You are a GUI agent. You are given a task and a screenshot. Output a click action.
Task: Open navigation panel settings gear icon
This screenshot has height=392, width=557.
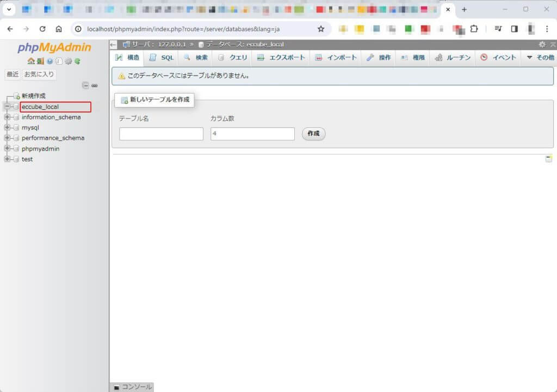pyautogui.click(x=69, y=61)
